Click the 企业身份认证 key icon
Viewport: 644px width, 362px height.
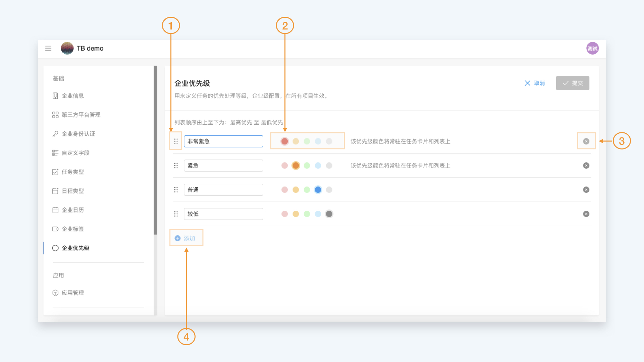pos(55,134)
